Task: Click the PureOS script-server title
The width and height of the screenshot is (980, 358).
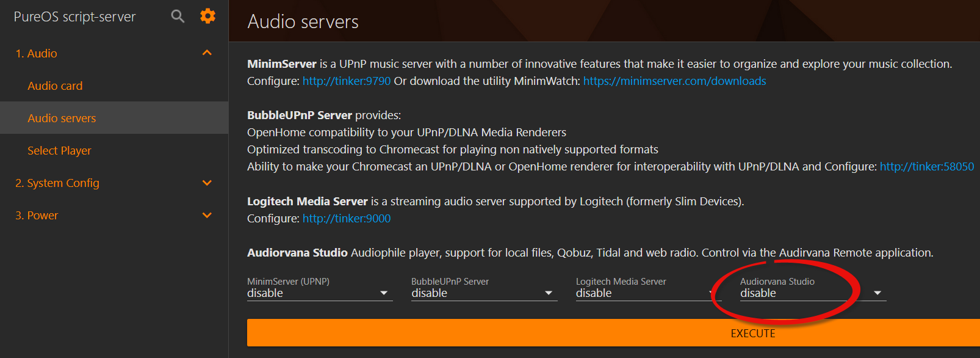Action: click(x=75, y=16)
